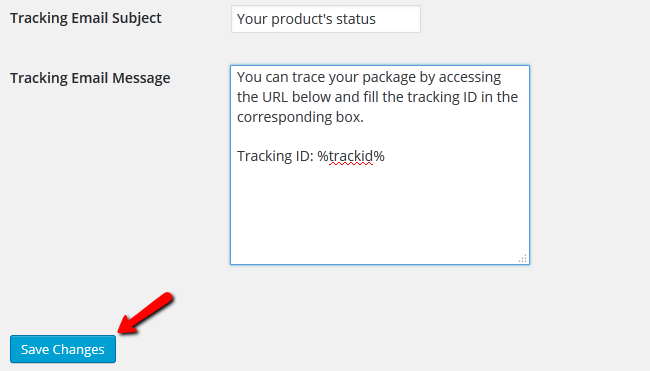Click the word corresponding in the message
The height and width of the screenshot is (371, 650).
(284, 118)
